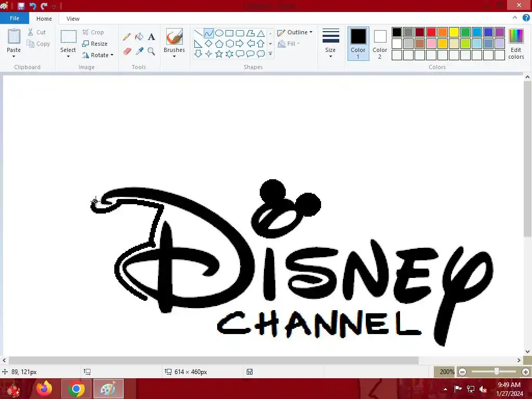Click the Paint taskbar button
The height and width of the screenshot is (399, 532).
click(x=109, y=389)
